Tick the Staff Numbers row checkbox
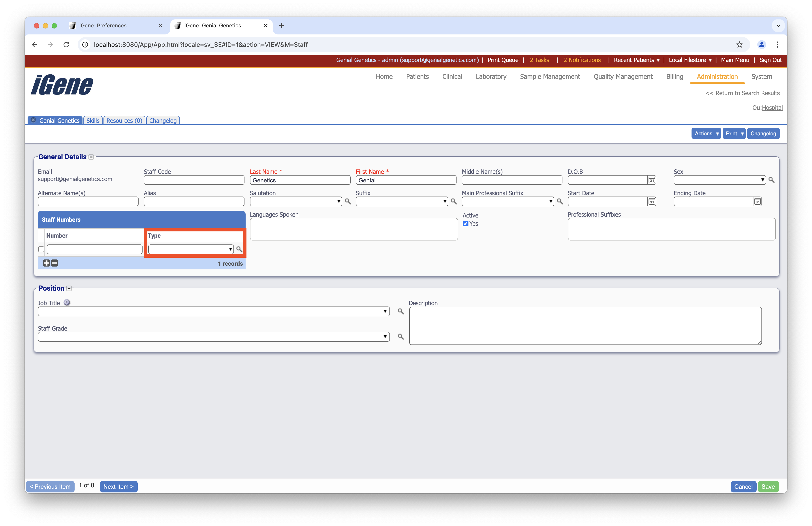 41,250
